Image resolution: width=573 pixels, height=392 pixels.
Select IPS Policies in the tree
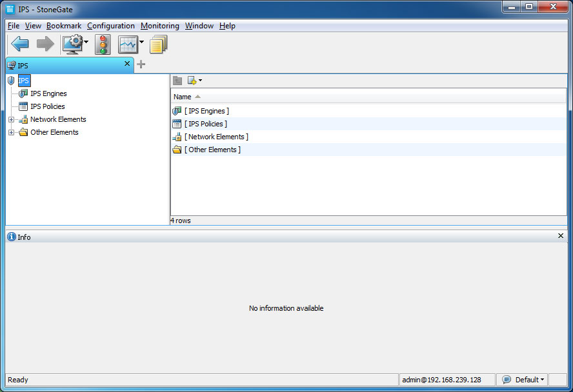coord(48,106)
